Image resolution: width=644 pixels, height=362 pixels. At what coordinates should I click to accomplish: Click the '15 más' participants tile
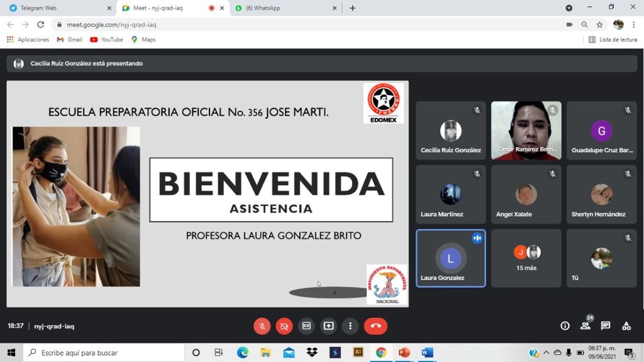526,258
